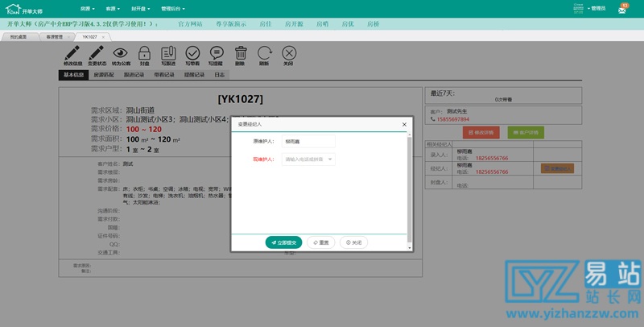Click the 洞山街道 region text

(x=140, y=110)
